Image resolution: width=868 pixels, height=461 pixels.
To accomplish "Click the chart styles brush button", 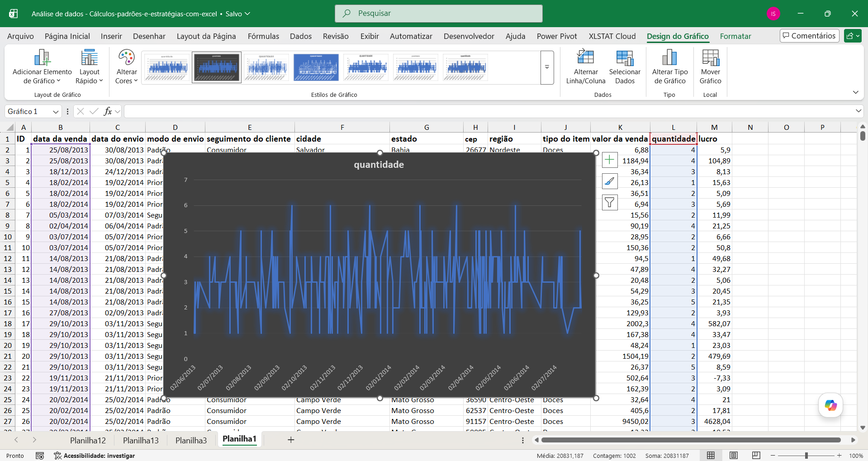I will [x=610, y=181].
